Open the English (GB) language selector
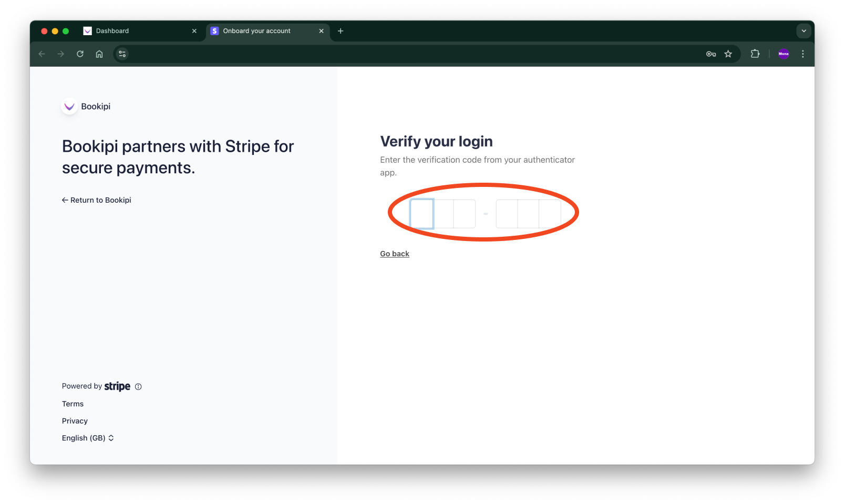Image resolution: width=845 pixels, height=504 pixels. [x=88, y=438]
